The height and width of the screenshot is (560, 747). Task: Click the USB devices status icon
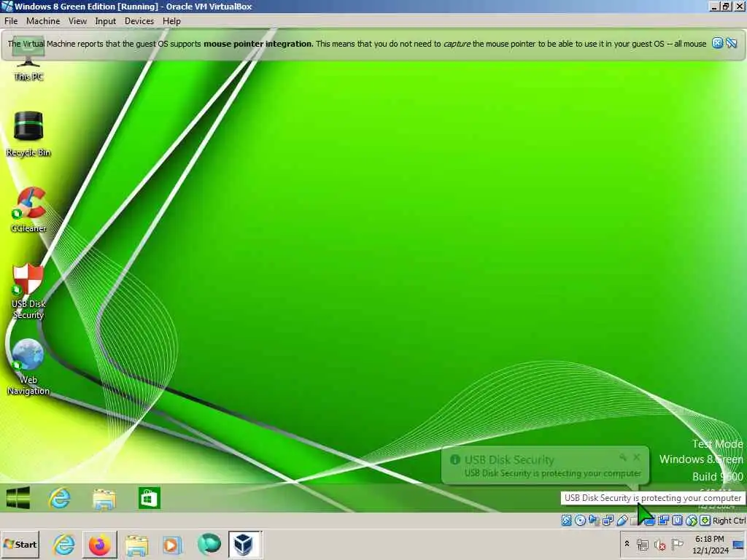pos(622,521)
